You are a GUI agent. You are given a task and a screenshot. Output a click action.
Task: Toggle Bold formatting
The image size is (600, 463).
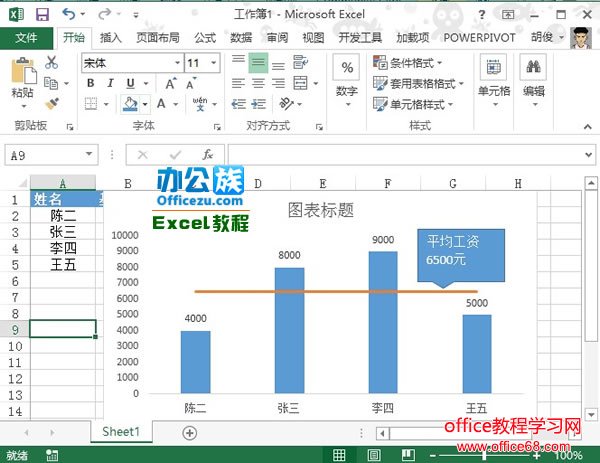click(91, 83)
